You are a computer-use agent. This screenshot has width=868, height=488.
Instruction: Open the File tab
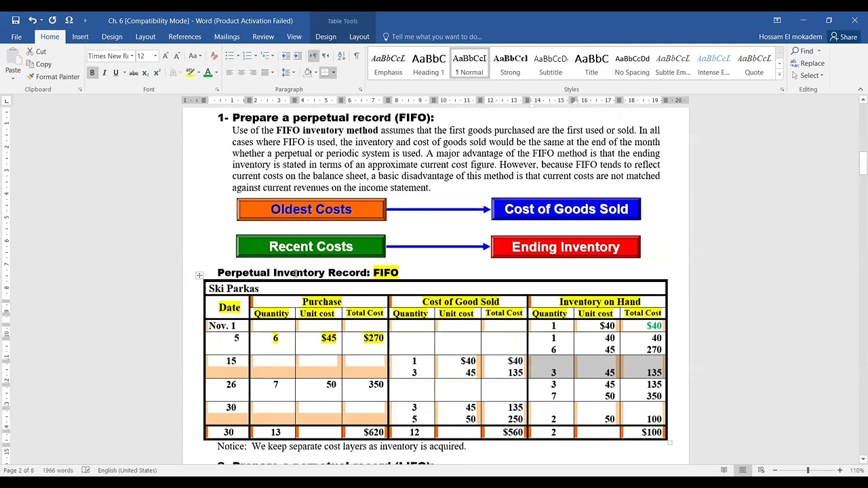[x=16, y=37]
